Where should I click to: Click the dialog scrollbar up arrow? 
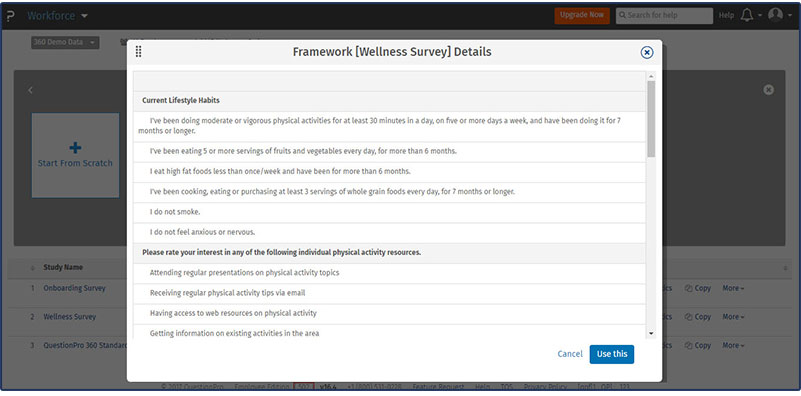(x=651, y=76)
